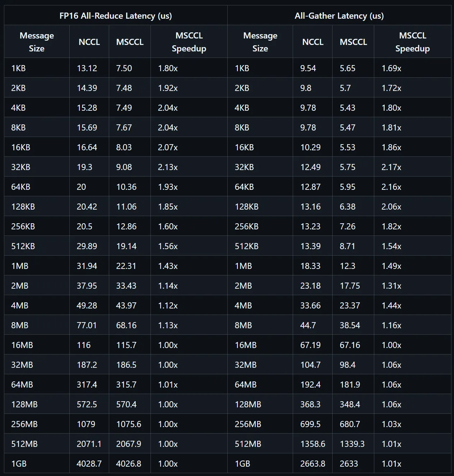The image size is (454, 476).
Task: Click the 512KB row label in All-Gather table
Action: (x=246, y=246)
